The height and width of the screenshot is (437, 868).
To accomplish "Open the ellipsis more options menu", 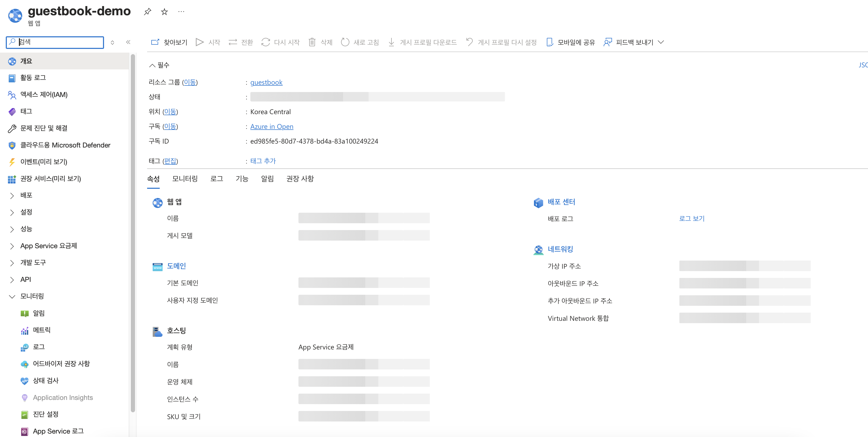I will pos(181,12).
